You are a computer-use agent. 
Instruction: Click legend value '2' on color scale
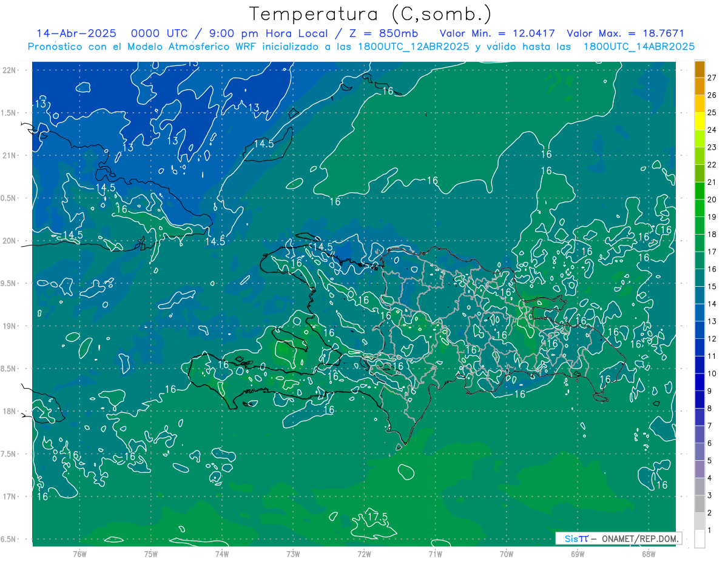point(710,513)
